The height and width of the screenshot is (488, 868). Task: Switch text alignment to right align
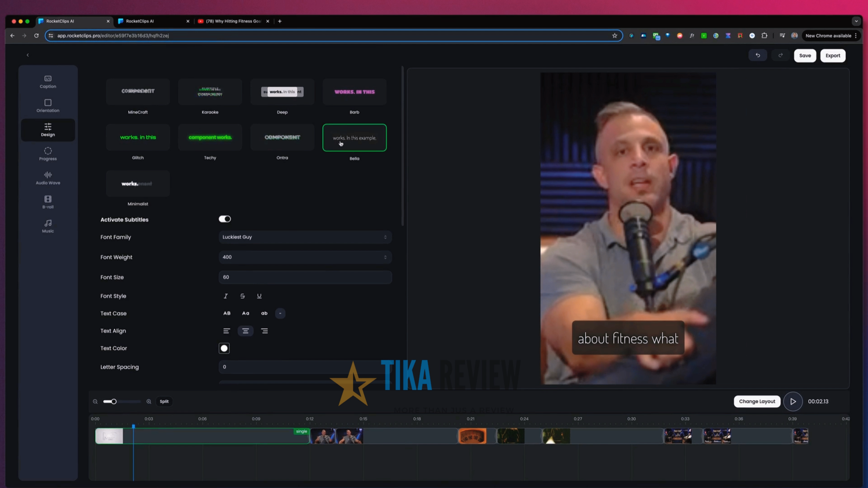[264, 331]
